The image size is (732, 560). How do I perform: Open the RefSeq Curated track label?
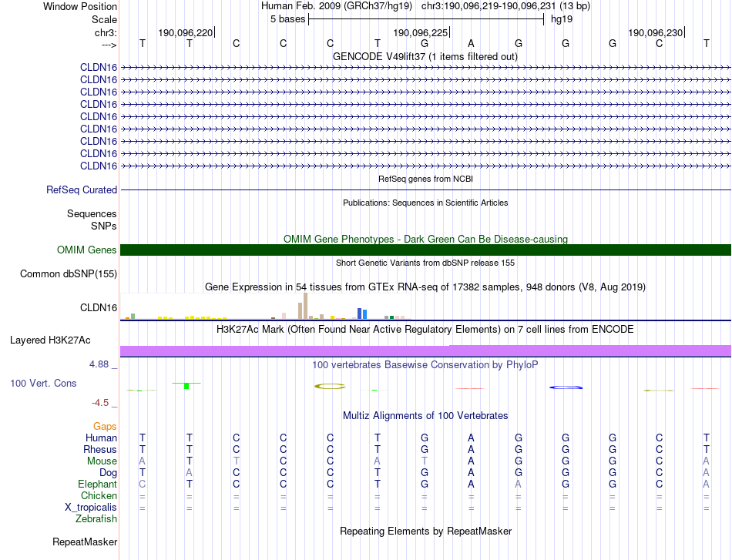82,190
